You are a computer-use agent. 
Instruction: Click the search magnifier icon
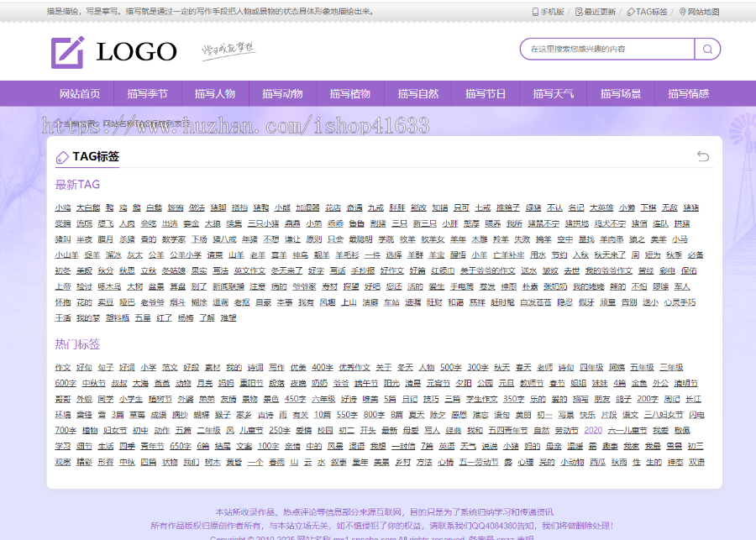tap(707, 50)
